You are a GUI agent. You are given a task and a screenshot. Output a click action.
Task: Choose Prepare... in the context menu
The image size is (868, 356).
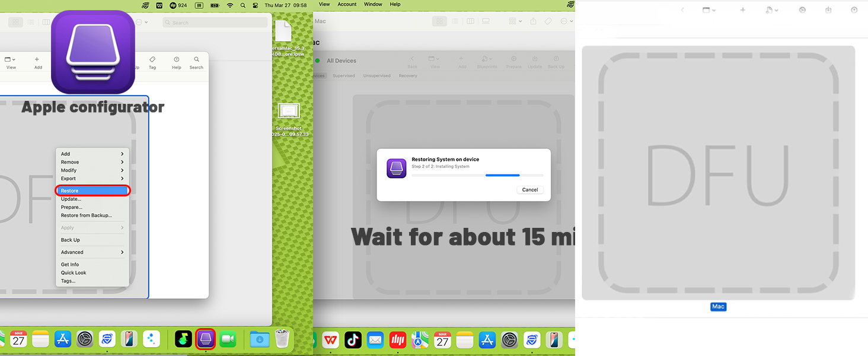click(x=92, y=207)
